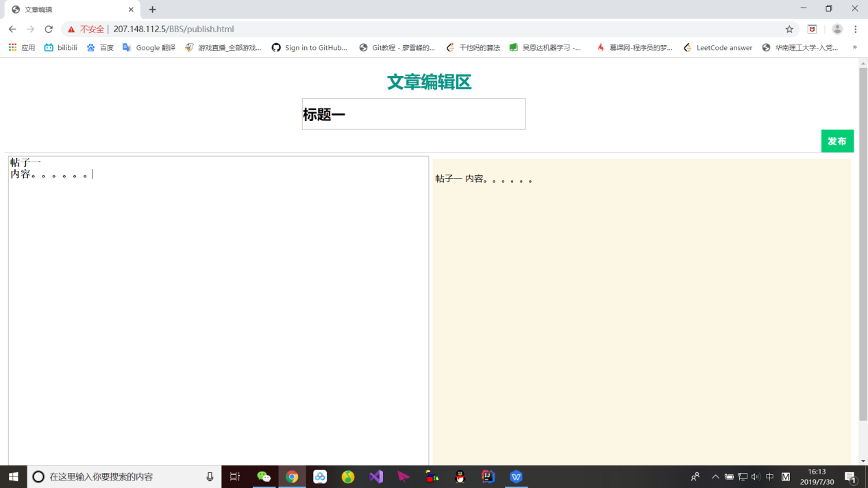Click the scrollbar down arrow
868x488 pixels.
(x=863, y=461)
